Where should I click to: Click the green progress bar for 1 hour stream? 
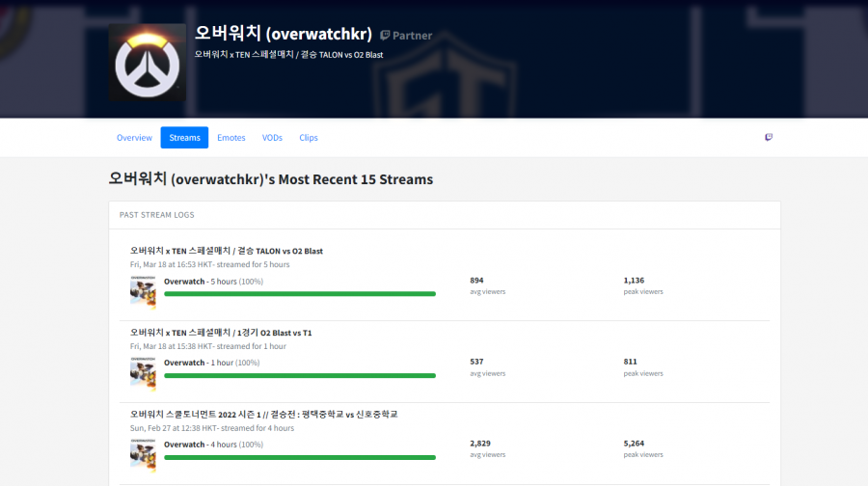click(300, 375)
